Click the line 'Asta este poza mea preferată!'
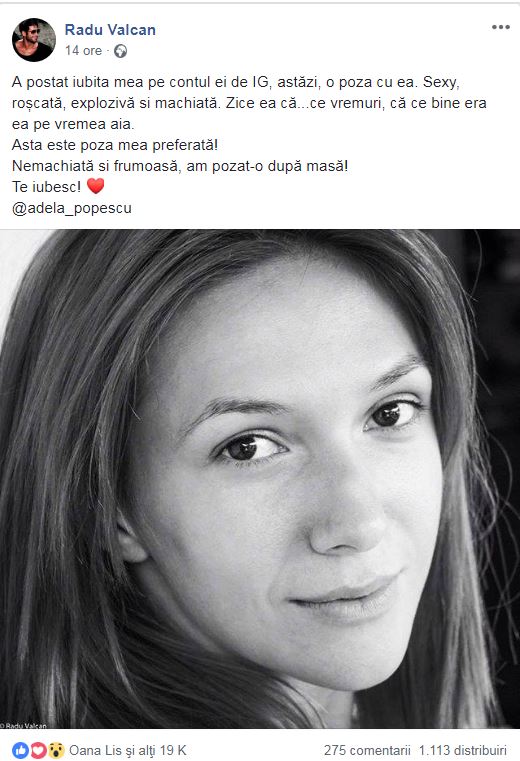 pyautogui.click(x=115, y=145)
